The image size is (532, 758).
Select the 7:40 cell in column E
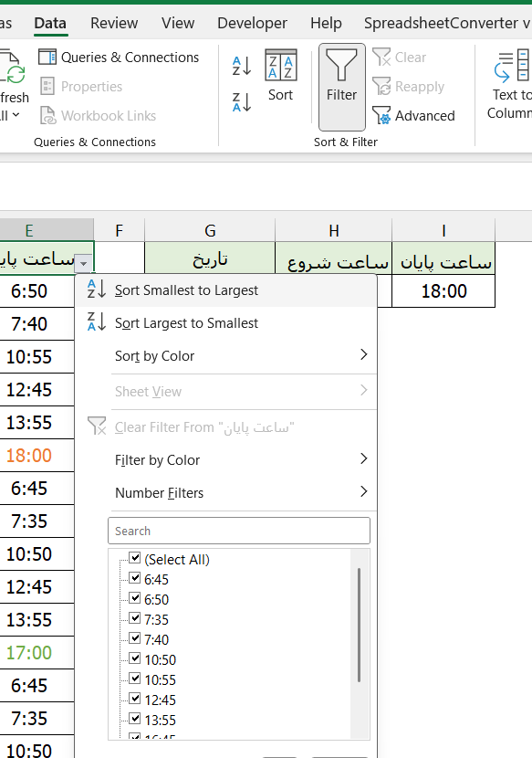(37, 324)
